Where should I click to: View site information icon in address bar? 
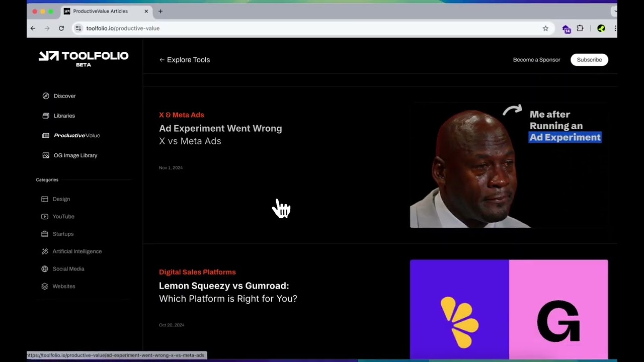pos(78,28)
